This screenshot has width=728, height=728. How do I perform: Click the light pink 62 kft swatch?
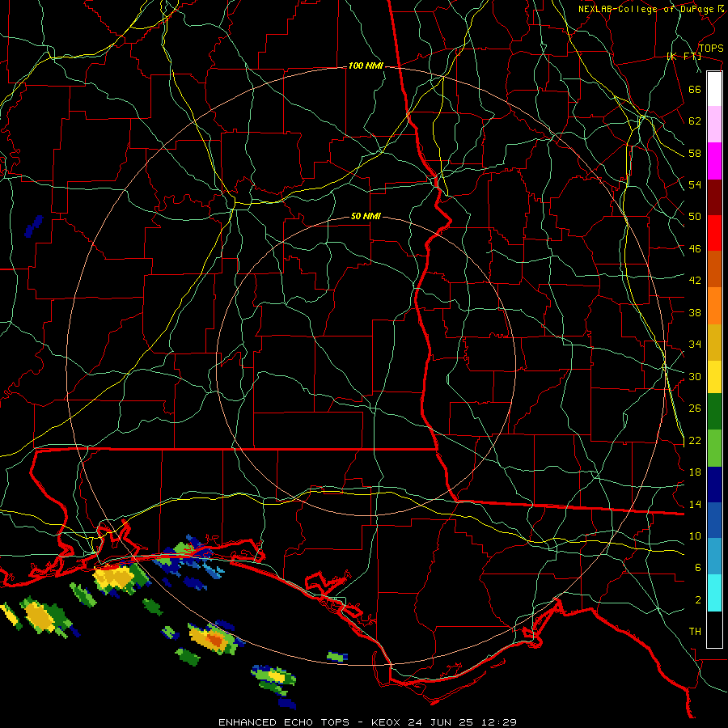(714, 125)
